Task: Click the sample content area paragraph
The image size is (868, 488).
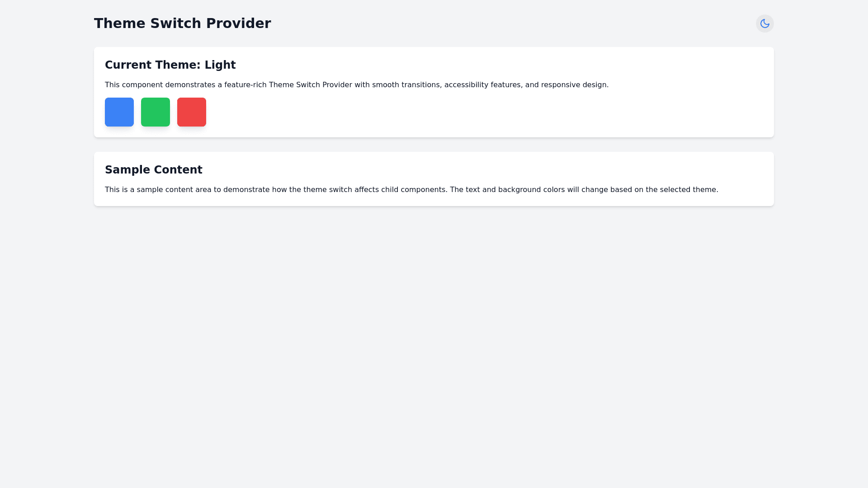Action: point(411,190)
